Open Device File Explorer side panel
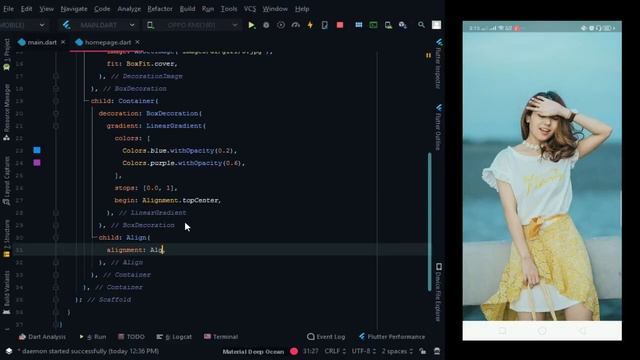 tap(439, 292)
